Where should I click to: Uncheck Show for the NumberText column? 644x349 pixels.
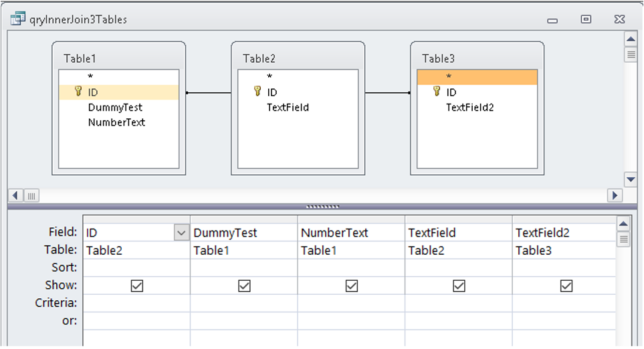352,285
